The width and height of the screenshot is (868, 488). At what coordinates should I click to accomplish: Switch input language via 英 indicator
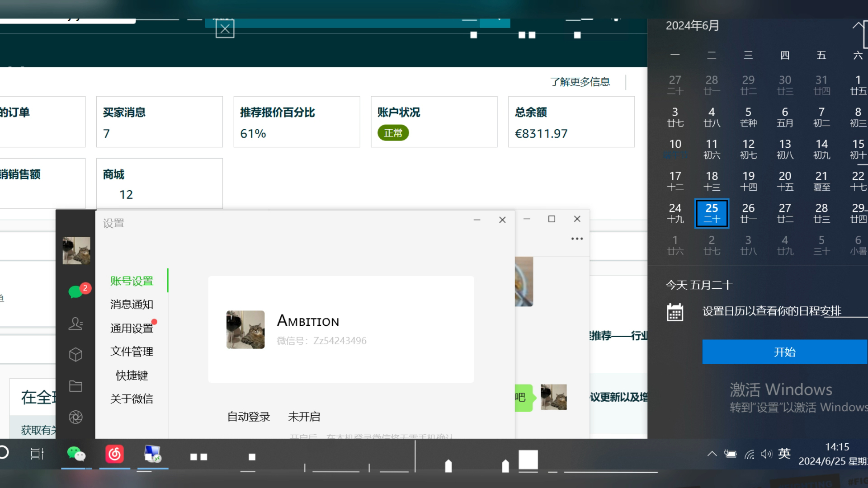click(784, 453)
